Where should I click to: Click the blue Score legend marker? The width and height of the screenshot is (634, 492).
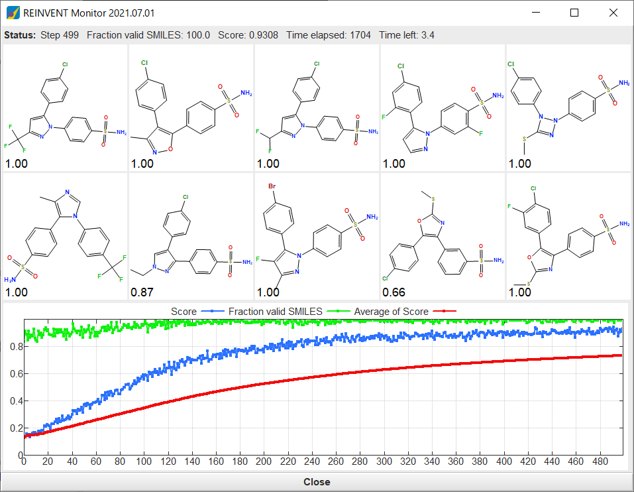pos(213,311)
